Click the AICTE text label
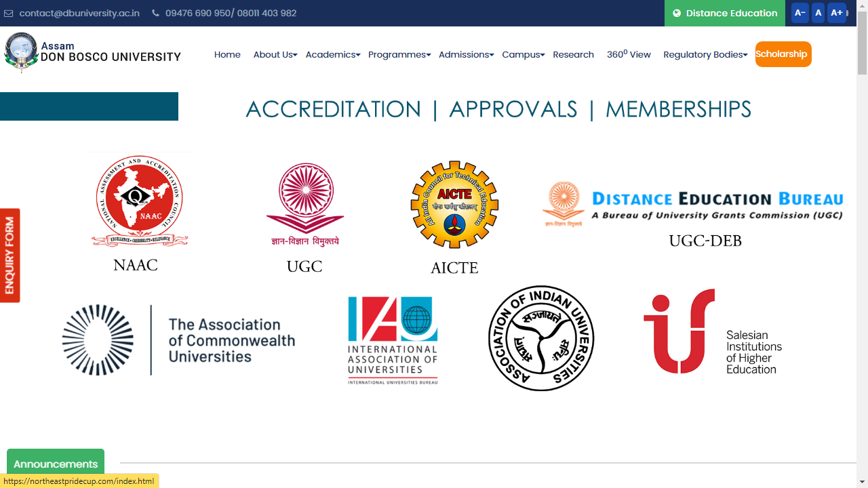Screen dimensions: 868x488 pos(454,268)
